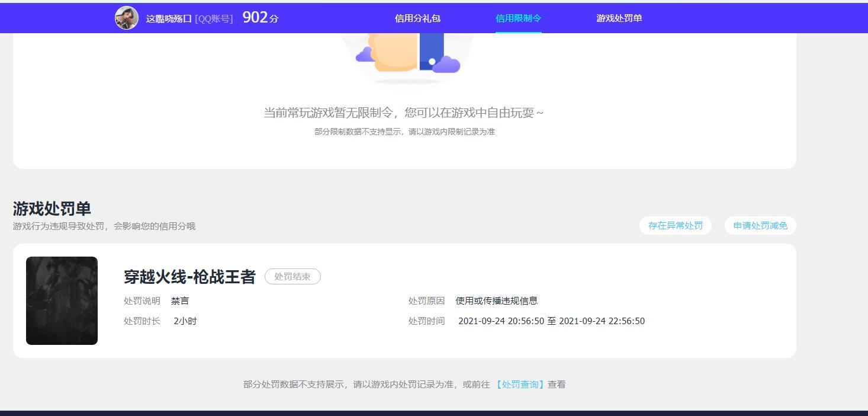
Task: Click the 存在异常处罚 button
Action: pos(675,225)
